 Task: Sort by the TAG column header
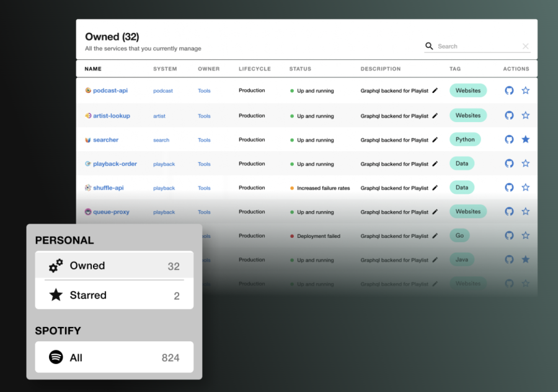point(455,69)
